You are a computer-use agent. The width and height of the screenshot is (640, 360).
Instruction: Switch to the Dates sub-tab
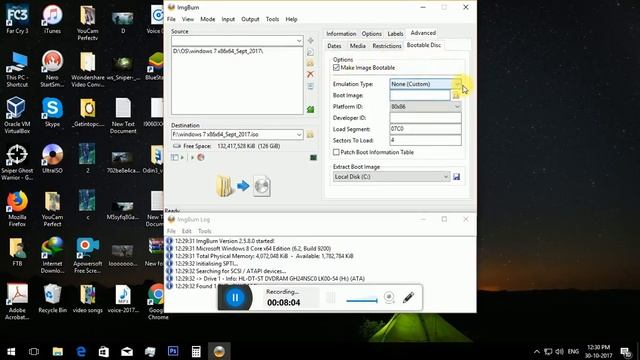[x=334, y=46]
